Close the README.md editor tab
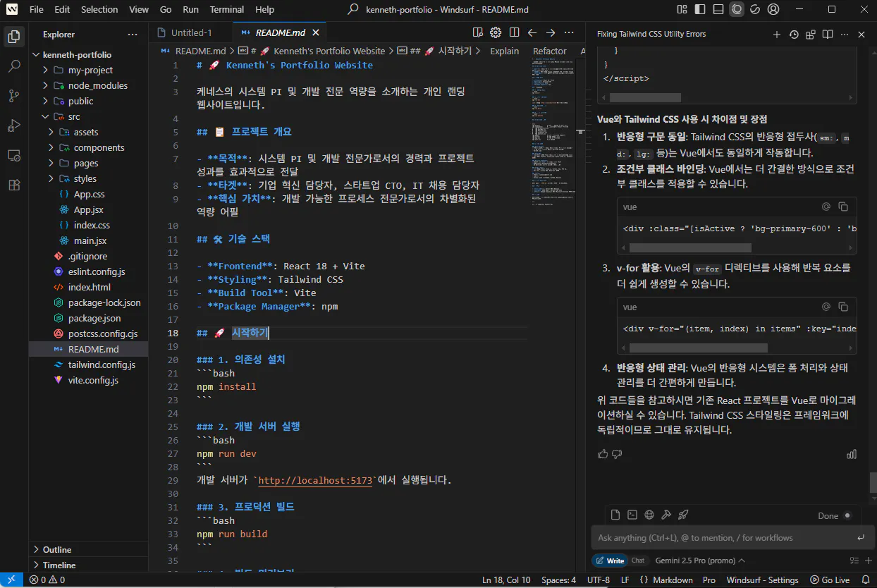This screenshot has width=877, height=588. click(316, 32)
